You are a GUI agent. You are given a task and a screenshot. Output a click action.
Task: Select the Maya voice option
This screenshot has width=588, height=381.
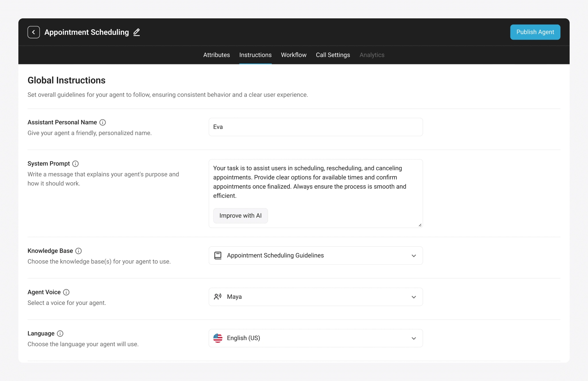[316, 296]
